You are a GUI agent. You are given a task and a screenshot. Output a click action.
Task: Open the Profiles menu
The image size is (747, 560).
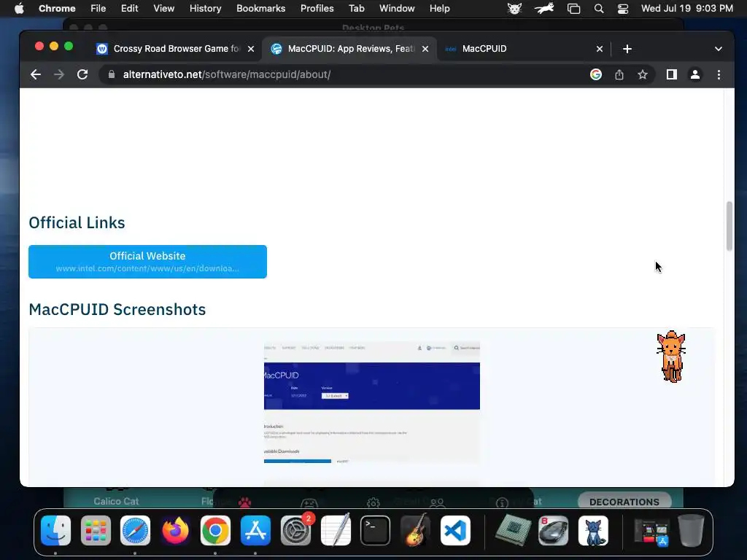(317, 9)
